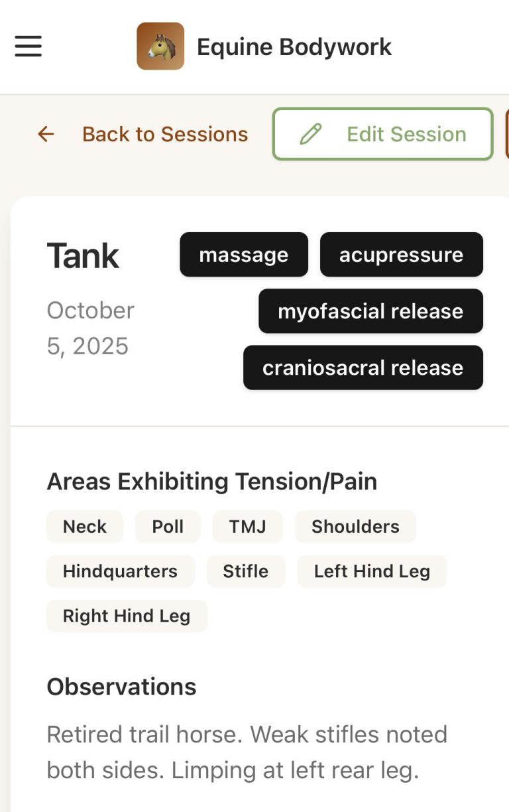The height and width of the screenshot is (812, 509).
Task: Click the craniosacral release tag
Action: point(363,368)
